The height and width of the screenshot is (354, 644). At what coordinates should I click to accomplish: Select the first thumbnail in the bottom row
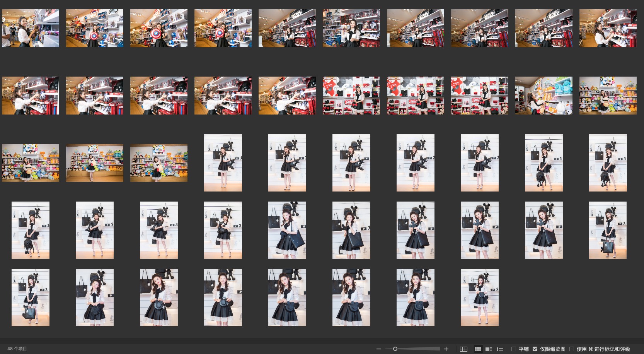pyautogui.click(x=31, y=298)
